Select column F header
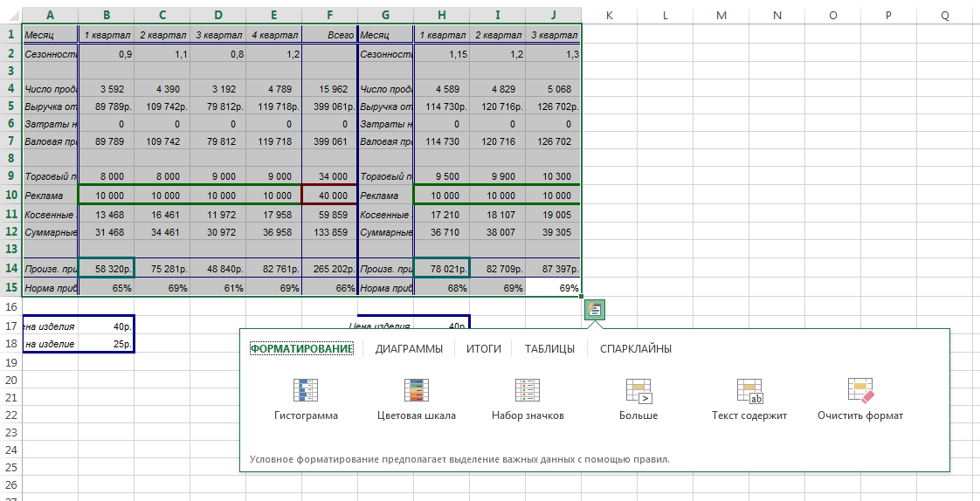 coord(329,16)
